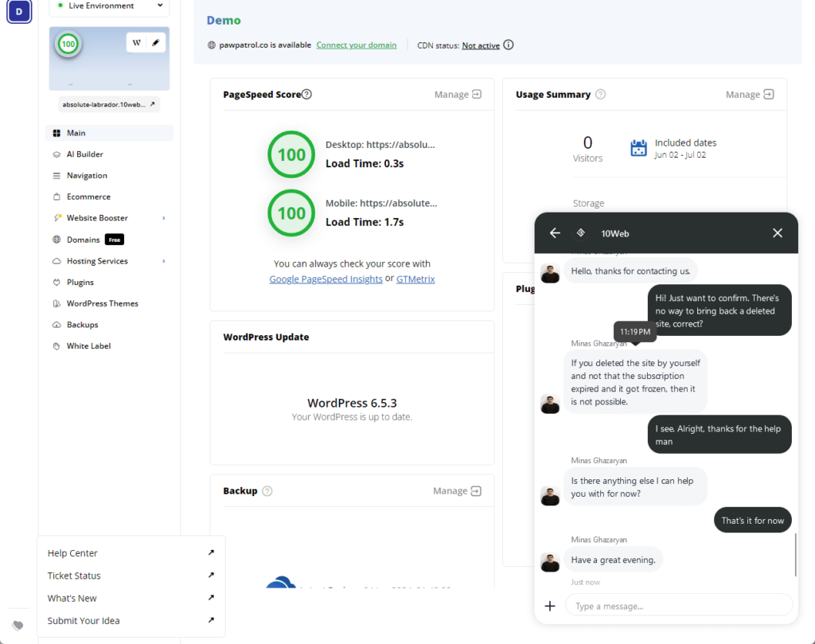The height and width of the screenshot is (644, 815).
Task: Click the White Label tag icon
Action: pos(57,346)
